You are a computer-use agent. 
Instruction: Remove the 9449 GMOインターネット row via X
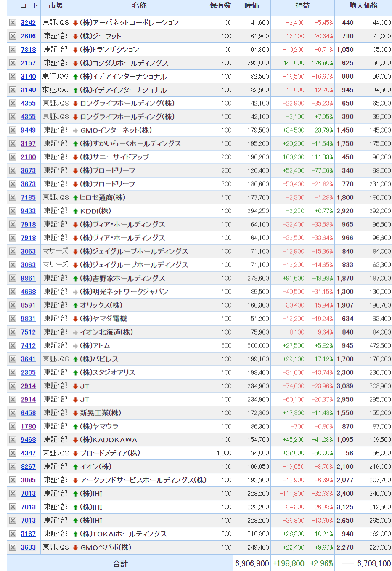click(13, 130)
